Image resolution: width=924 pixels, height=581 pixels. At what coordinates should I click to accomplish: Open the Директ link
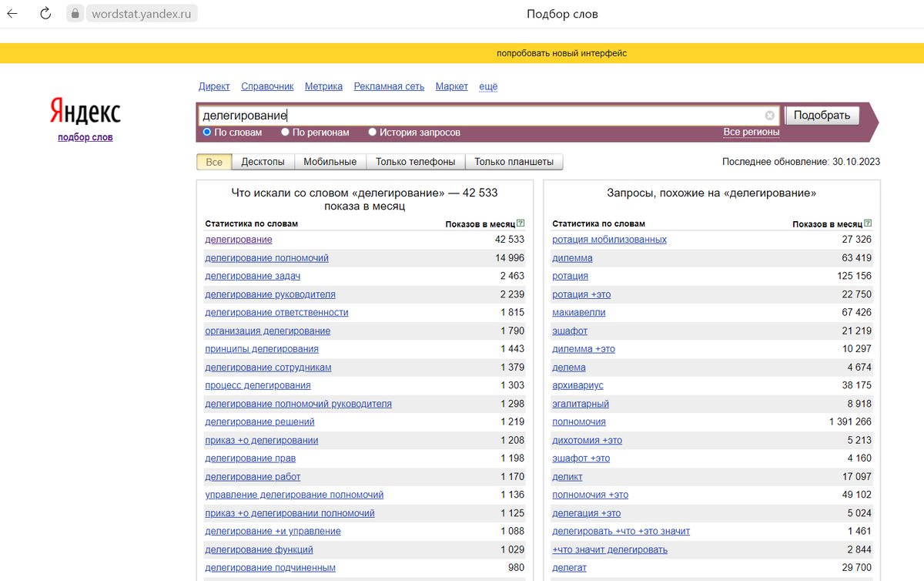pyautogui.click(x=214, y=86)
